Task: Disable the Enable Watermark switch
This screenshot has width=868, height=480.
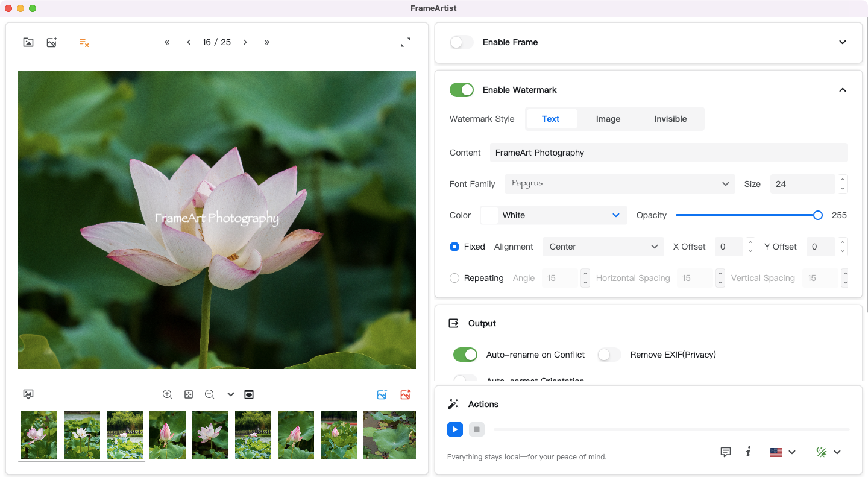Action: click(462, 90)
